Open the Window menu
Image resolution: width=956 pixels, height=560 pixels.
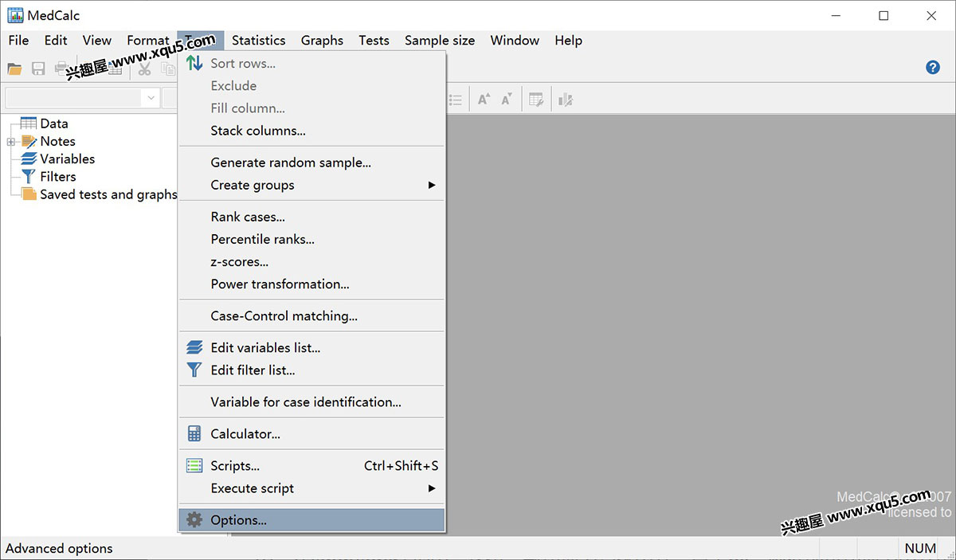(515, 41)
